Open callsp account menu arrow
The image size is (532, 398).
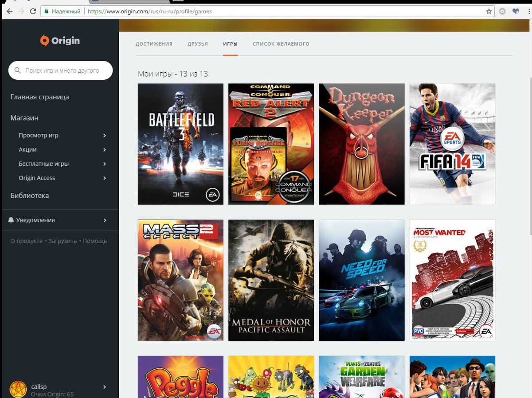[105, 387]
